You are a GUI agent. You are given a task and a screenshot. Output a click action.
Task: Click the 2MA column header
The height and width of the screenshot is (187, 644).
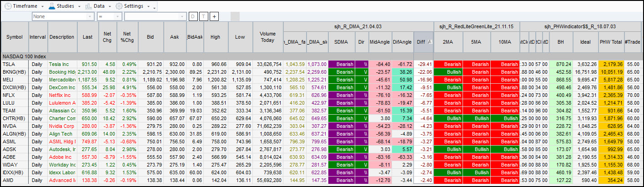[448, 41]
